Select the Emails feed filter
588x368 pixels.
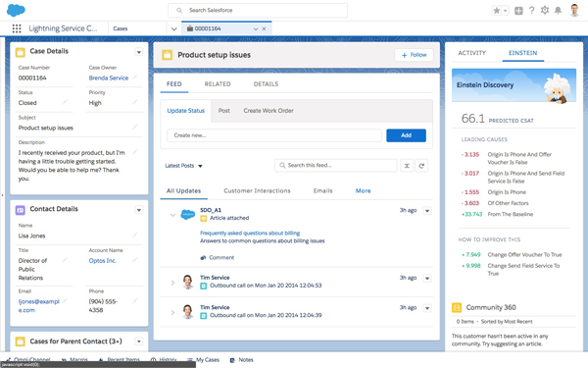322,190
